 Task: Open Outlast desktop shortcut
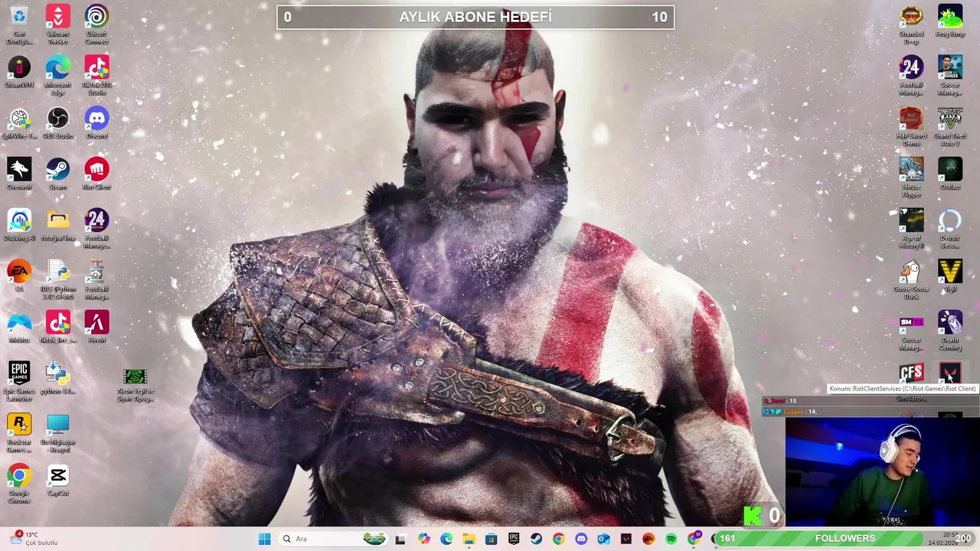[950, 174]
